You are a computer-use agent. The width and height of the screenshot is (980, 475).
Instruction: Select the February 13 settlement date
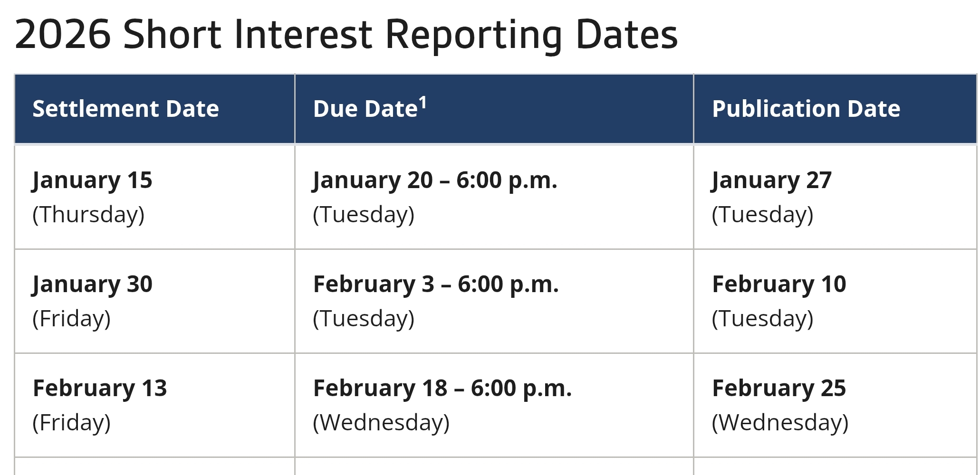pyautogui.click(x=100, y=388)
